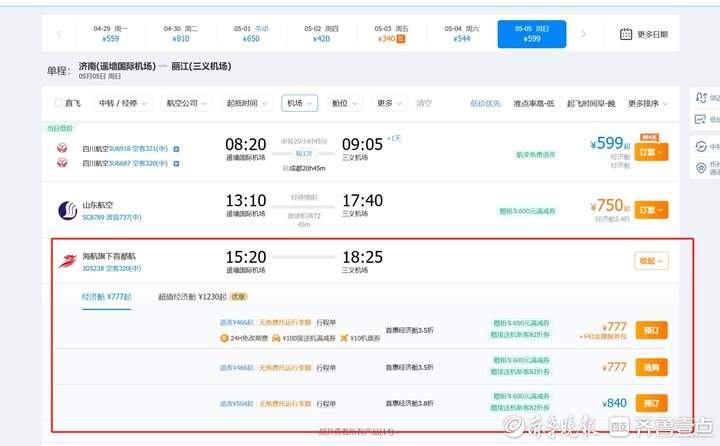The width and height of the screenshot is (720, 446).
Task: Go to previous dates with left arrow
Action: pos(59,34)
